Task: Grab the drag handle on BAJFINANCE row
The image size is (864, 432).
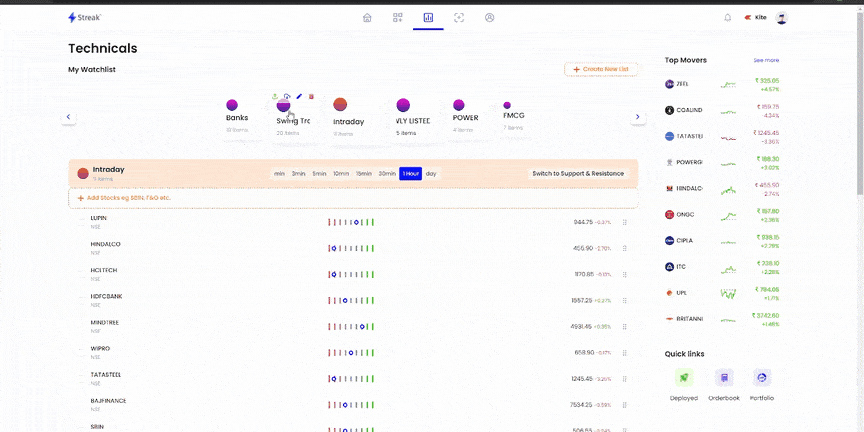Action: [625, 405]
